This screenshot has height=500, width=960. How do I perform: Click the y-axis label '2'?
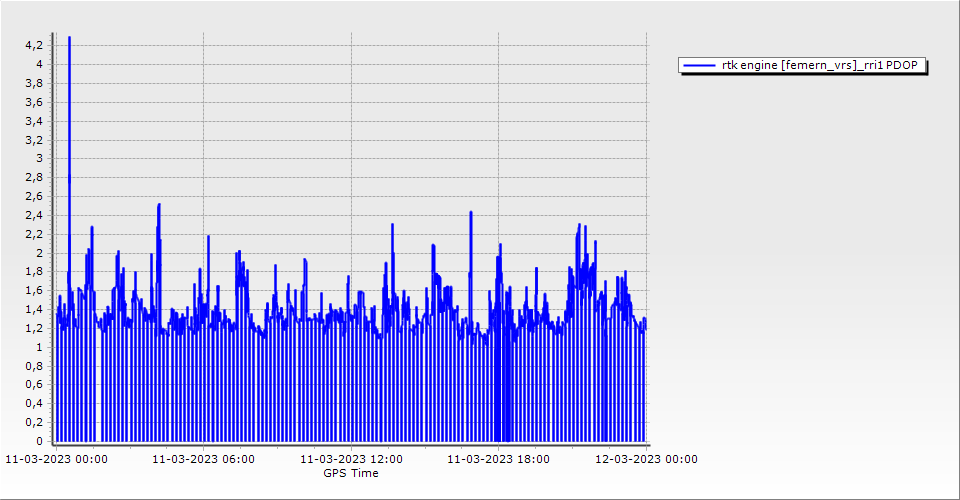(x=39, y=253)
